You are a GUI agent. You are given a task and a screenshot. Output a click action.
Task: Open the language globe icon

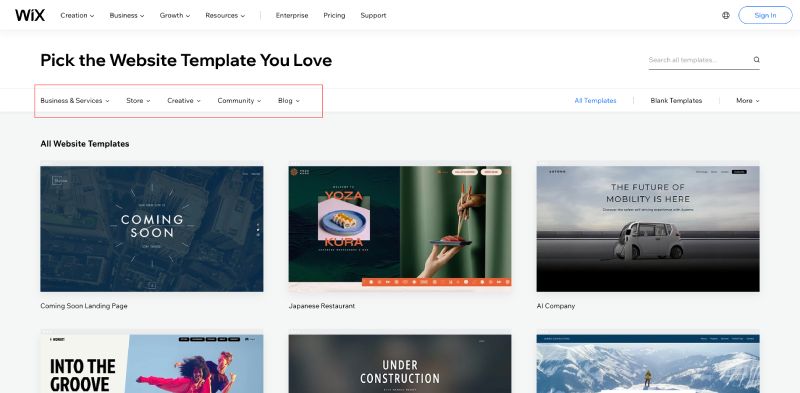(726, 15)
